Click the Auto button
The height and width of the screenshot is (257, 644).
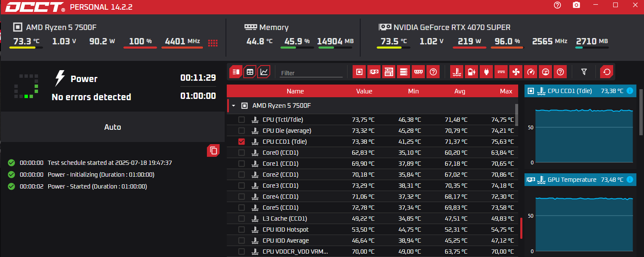pos(112,127)
